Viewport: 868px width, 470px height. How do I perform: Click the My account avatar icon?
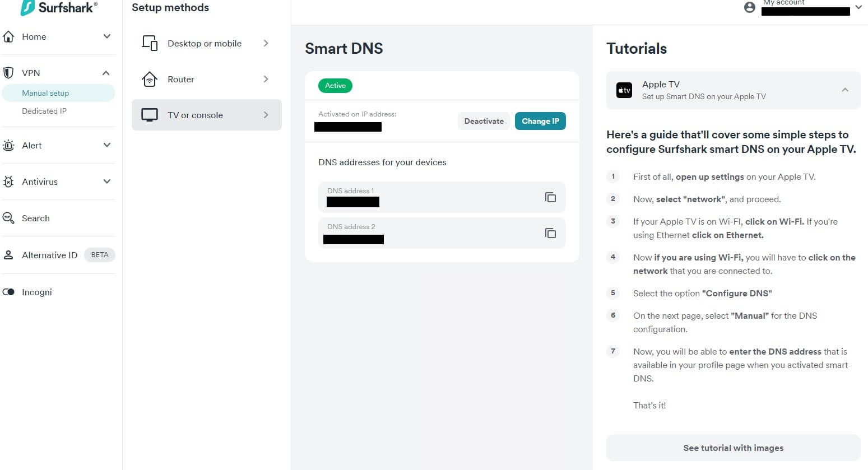click(x=749, y=7)
